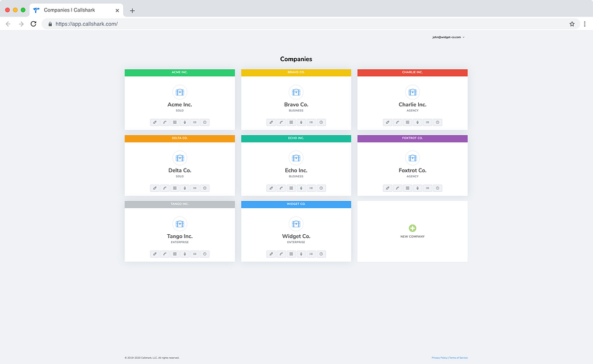Click the phone icon on Tango Inc. card
593x364 pixels.
[x=165, y=254]
